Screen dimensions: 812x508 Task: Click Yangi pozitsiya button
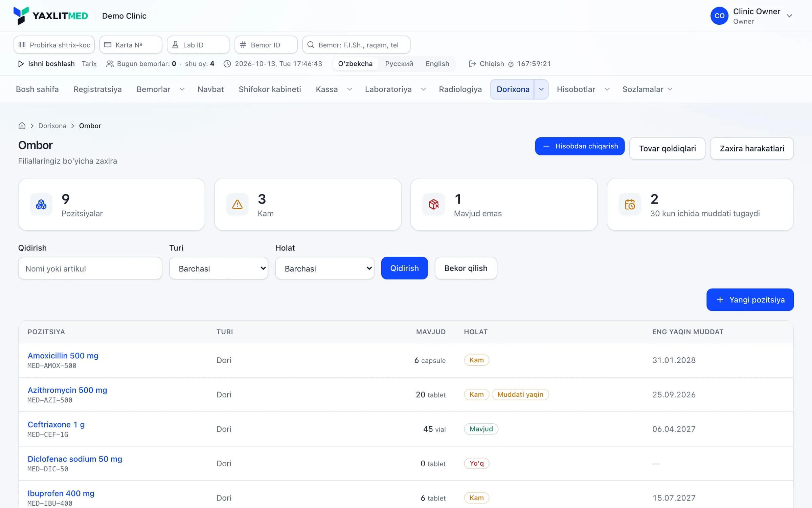pos(750,300)
